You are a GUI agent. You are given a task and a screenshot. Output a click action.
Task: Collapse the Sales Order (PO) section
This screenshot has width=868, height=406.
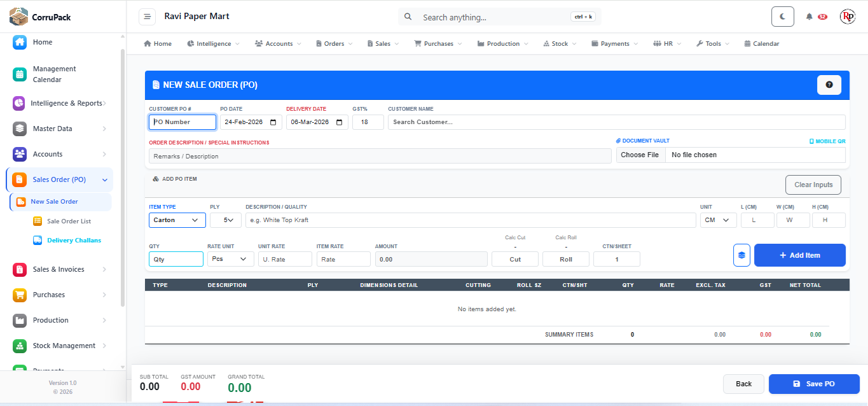pyautogui.click(x=105, y=180)
